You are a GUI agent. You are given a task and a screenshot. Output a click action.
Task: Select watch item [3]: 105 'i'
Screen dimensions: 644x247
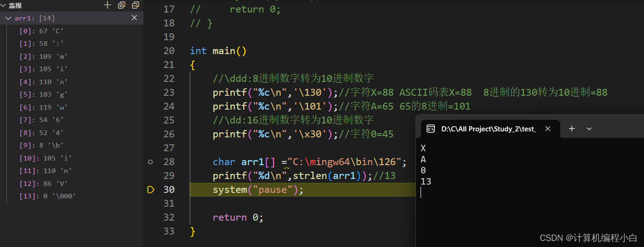tap(43, 69)
